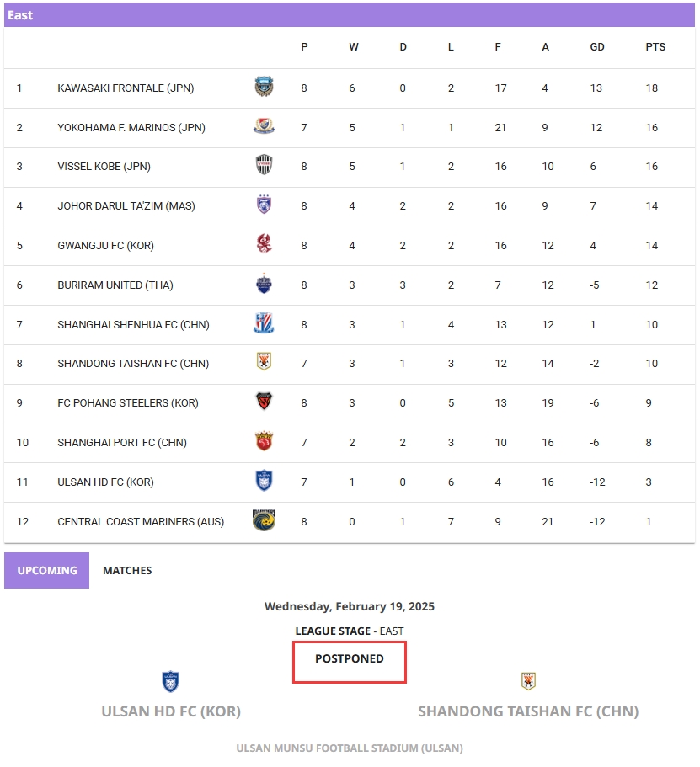Viewport: 700px width, 767px height.
Task: Open Shandong Taishan FC (CHN) fixture team link
Action: (x=528, y=711)
